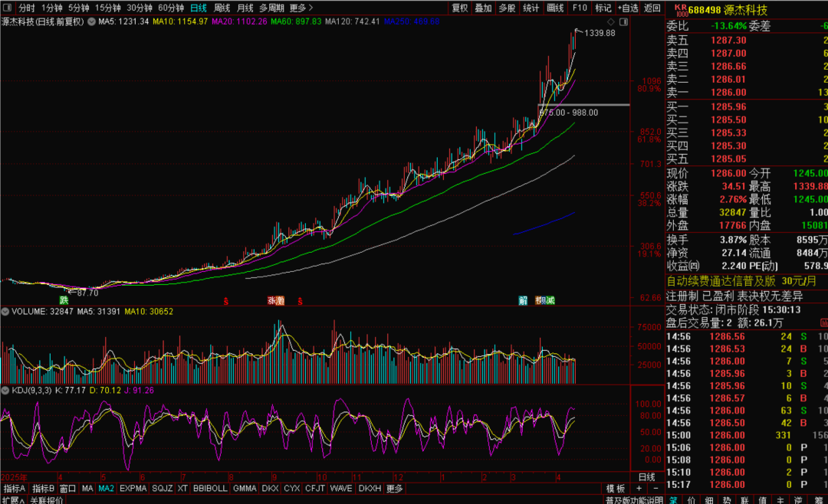Toggle the 复权 price adjustment option
Image resolution: width=828 pixels, height=504 pixels.
click(x=459, y=8)
